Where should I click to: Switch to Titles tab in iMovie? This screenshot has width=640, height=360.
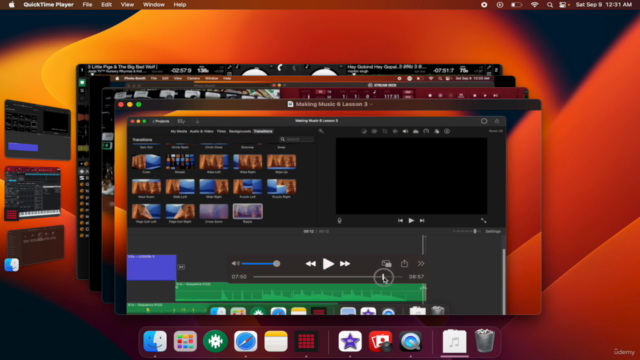tap(221, 131)
